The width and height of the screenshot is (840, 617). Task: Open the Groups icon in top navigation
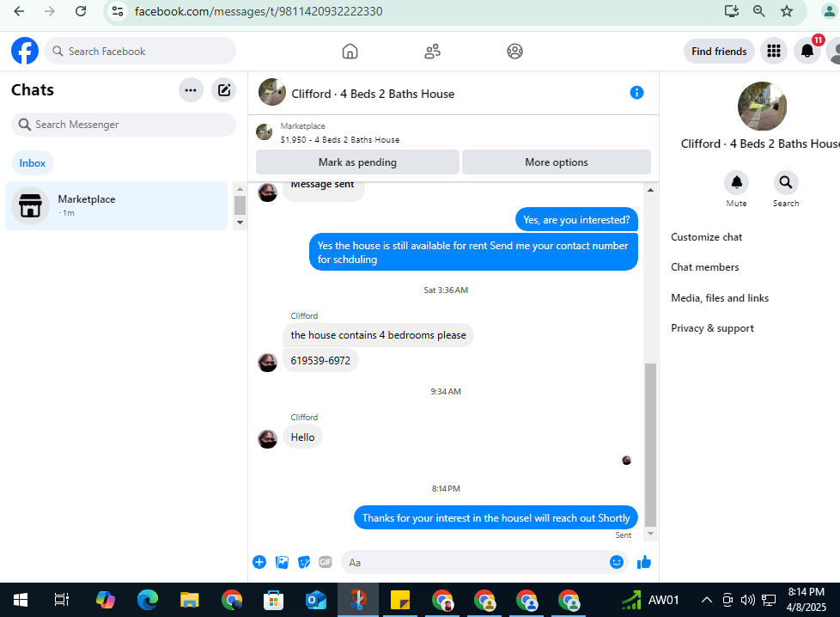514,52
